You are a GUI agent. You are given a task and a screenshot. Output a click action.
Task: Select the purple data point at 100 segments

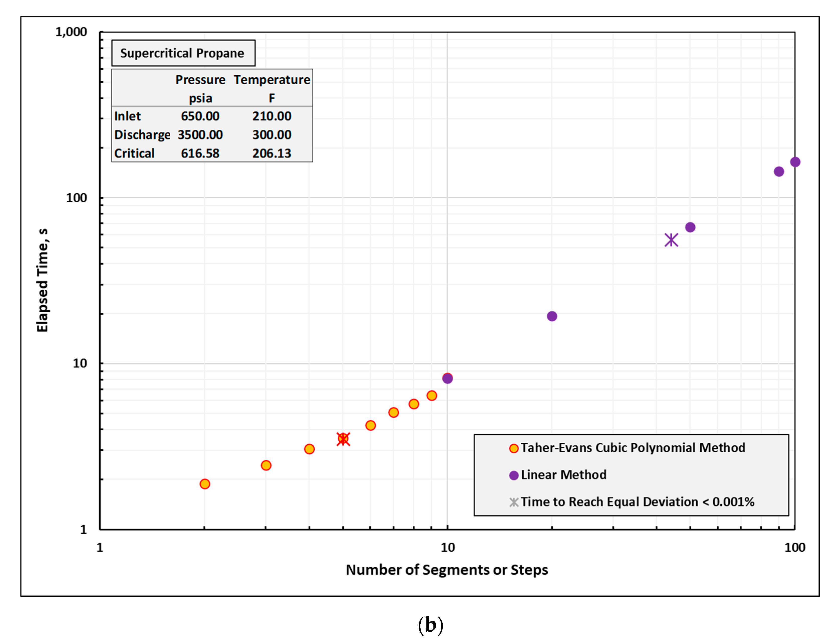[x=795, y=162]
